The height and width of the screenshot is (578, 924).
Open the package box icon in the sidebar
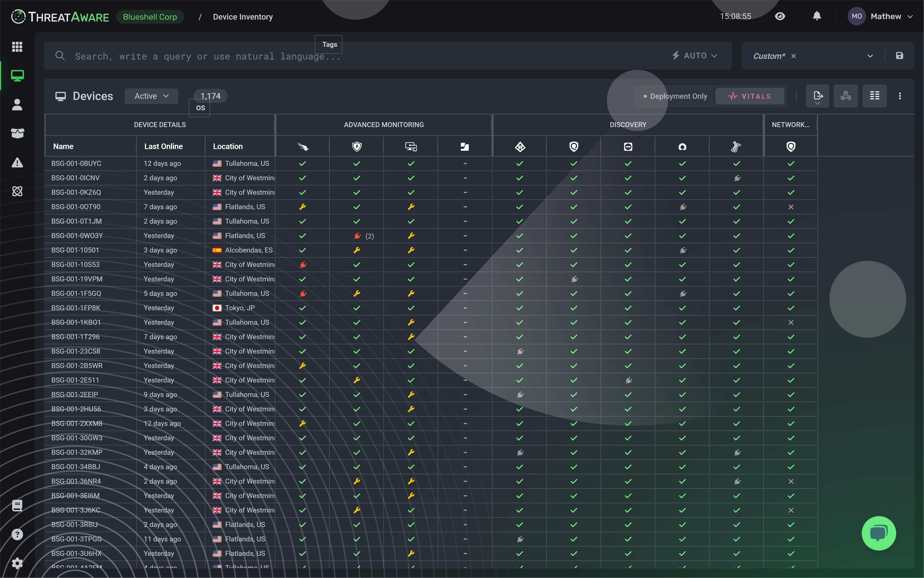click(17, 133)
